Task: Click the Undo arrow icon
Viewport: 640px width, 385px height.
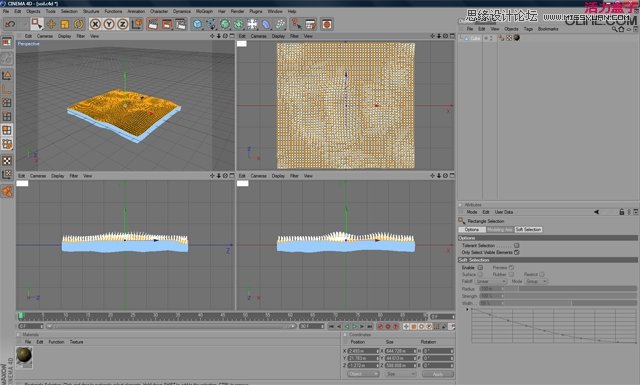Action: click(x=10, y=24)
